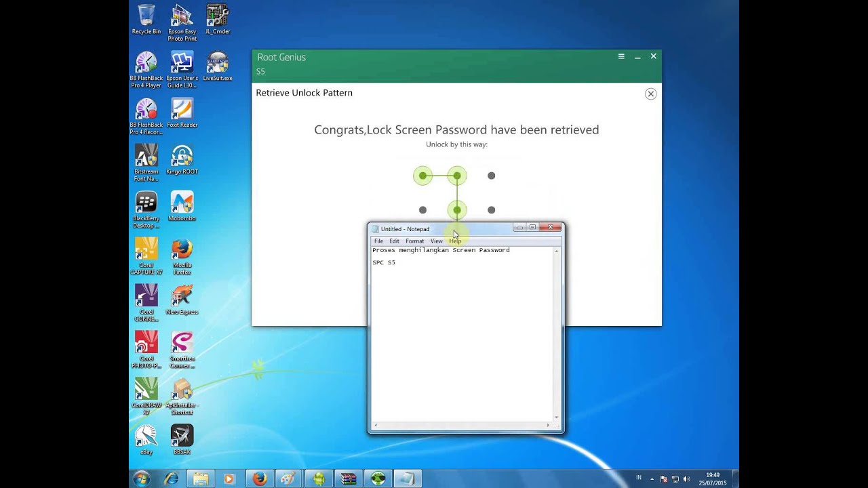This screenshot has height=488, width=868.
Task: Click Notepad horizontal scrollbar right arrow
Action: point(549,426)
